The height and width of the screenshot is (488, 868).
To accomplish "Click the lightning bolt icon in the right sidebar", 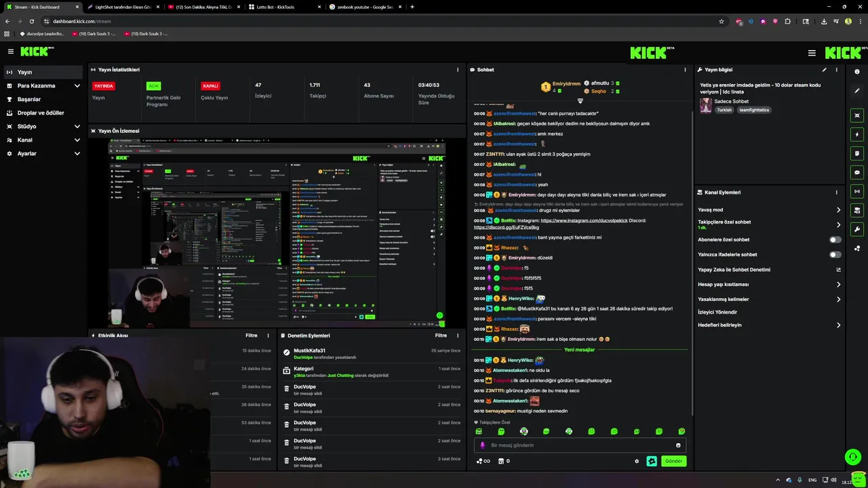I will 857,134.
